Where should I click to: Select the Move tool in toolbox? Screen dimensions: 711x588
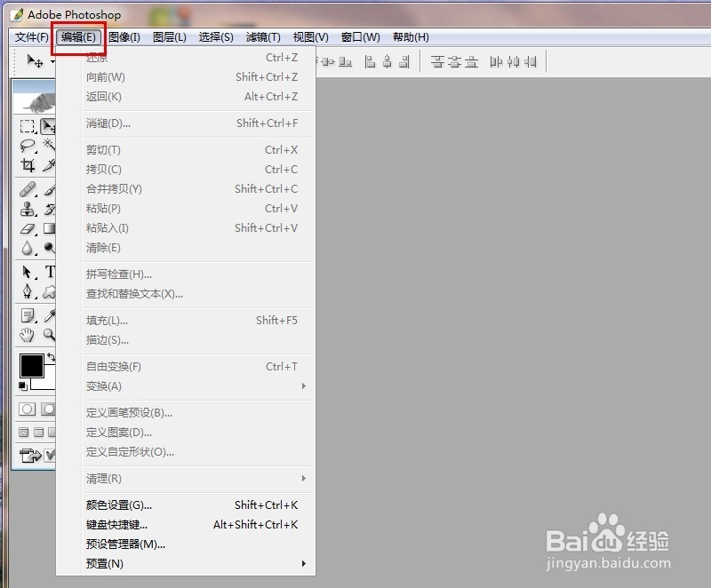coord(48,126)
